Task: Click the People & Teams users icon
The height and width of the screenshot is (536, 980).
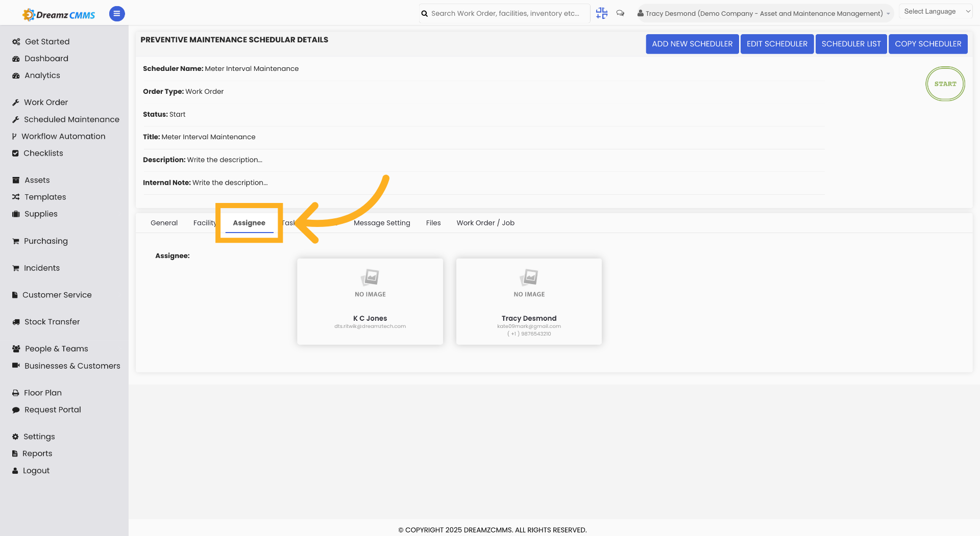Action: click(16, 349)
